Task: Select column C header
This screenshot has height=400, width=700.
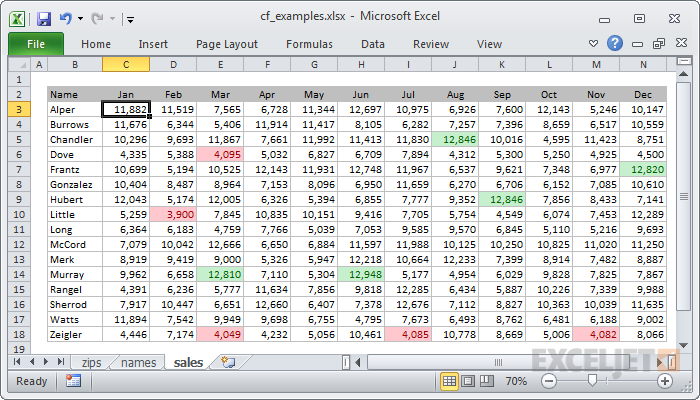Action: click(126, 65)
